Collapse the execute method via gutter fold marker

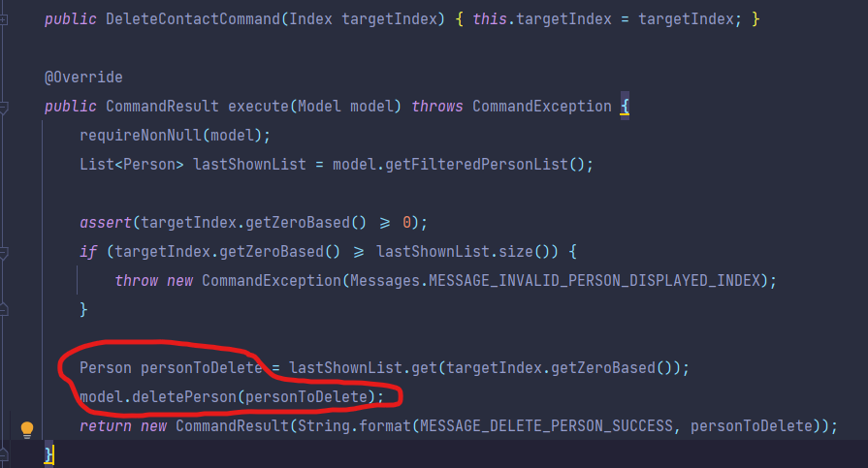pyautogui.click(x=3, y=108)
